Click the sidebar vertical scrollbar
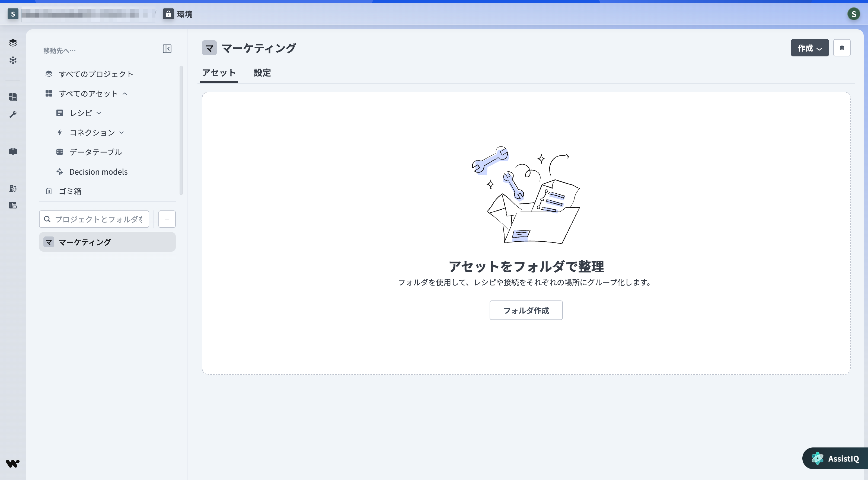Viewport: 868px width, 480px height. tap(181, 130)
